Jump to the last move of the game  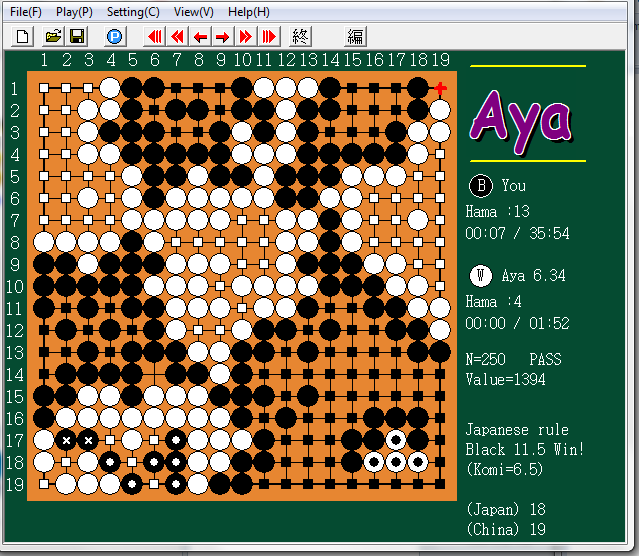[268, 37]
